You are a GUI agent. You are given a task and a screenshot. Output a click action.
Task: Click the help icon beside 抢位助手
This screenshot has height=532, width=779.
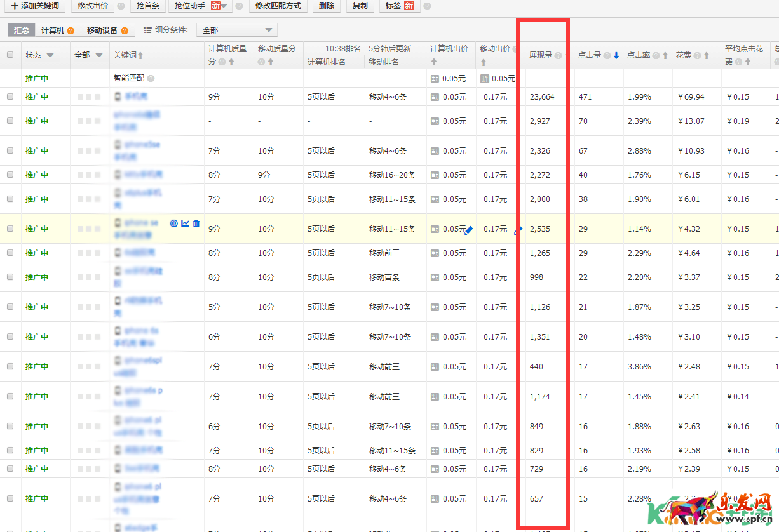(239, 6)
